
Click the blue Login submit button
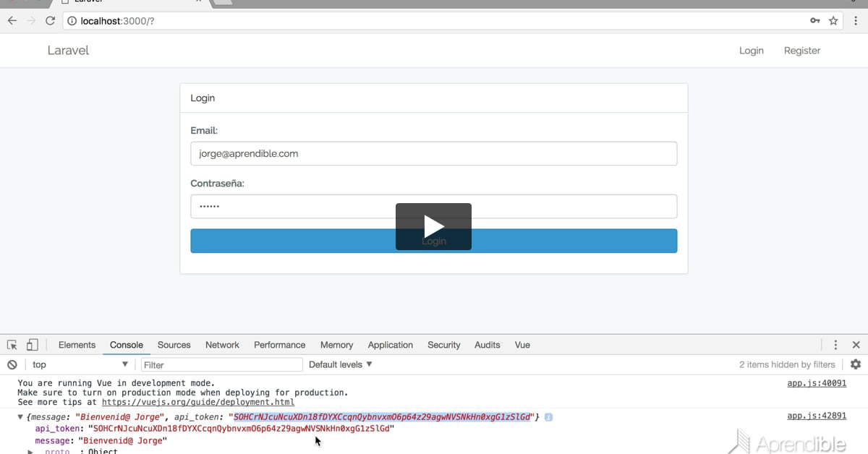433,241
